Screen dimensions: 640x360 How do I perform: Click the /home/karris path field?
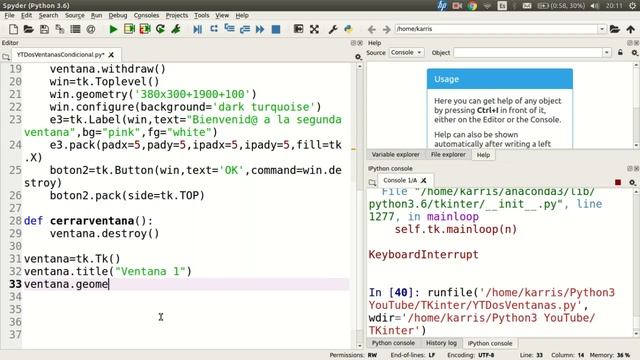click(x=496, y=29)
